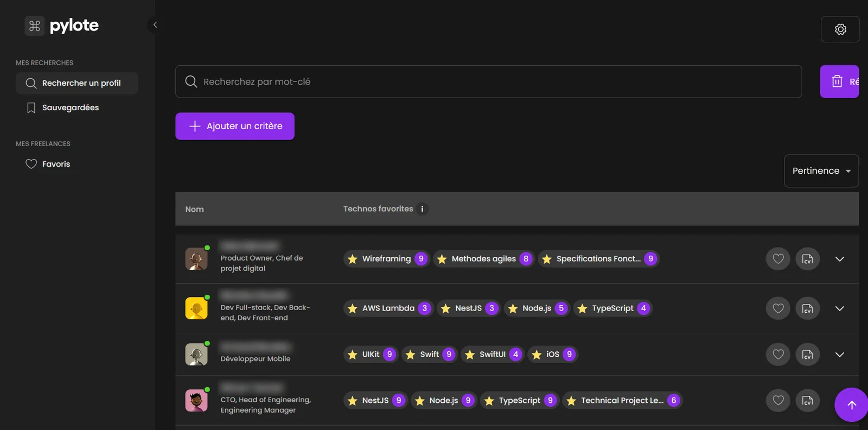Collapse the sidebar with the chevron arrow

[x=155, y=24]
